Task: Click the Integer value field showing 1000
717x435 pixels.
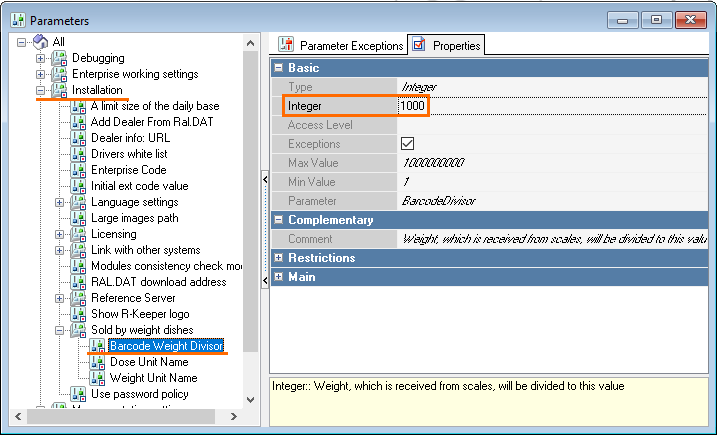Action: pyautogui.click(x=413, y=106)
